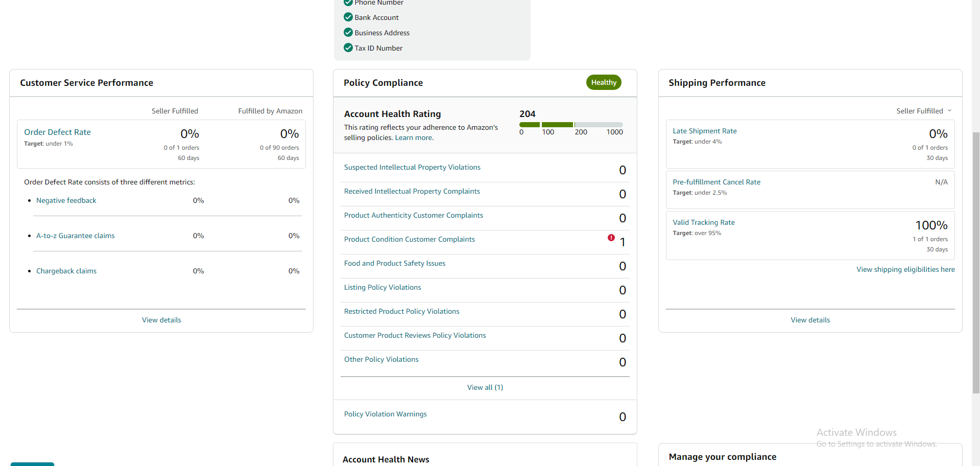Screen dimensions: 980x466
Task: Click the green checkmark next to Tax ID Number
Action: click(348, 48)
